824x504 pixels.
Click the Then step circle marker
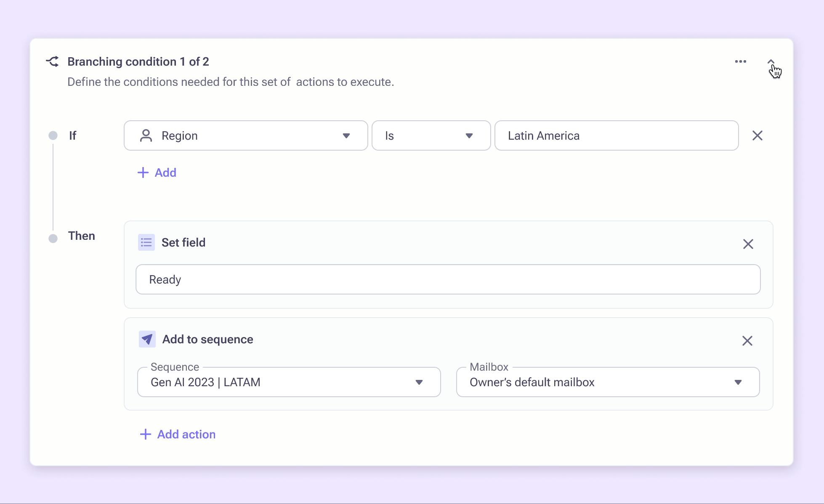click(53, 239)
